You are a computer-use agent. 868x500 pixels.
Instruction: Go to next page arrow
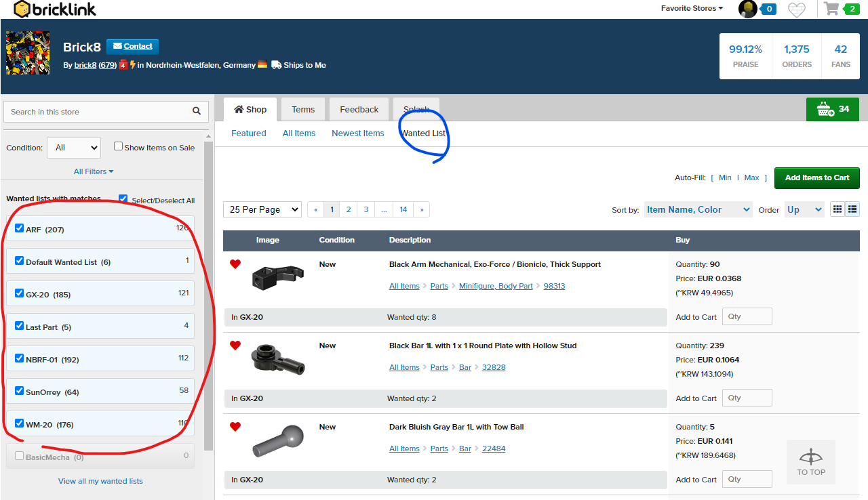pyautogui.click(x=421, y=209)
